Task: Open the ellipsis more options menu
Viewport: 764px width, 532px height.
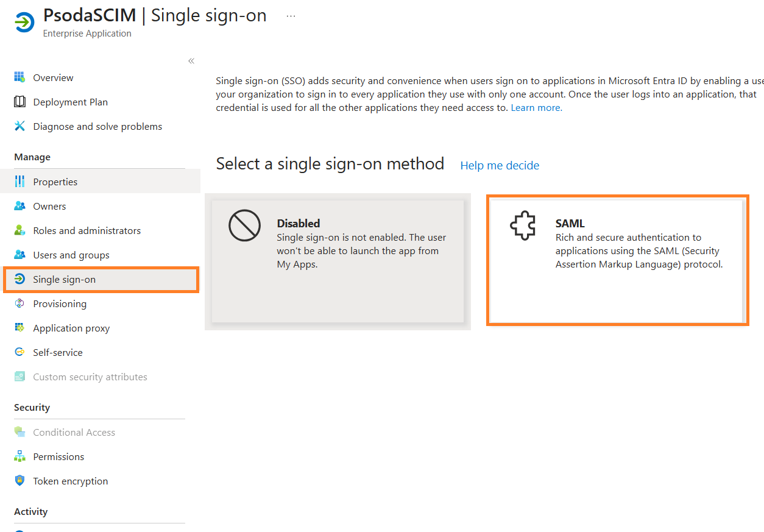Action: coord(291,16)
